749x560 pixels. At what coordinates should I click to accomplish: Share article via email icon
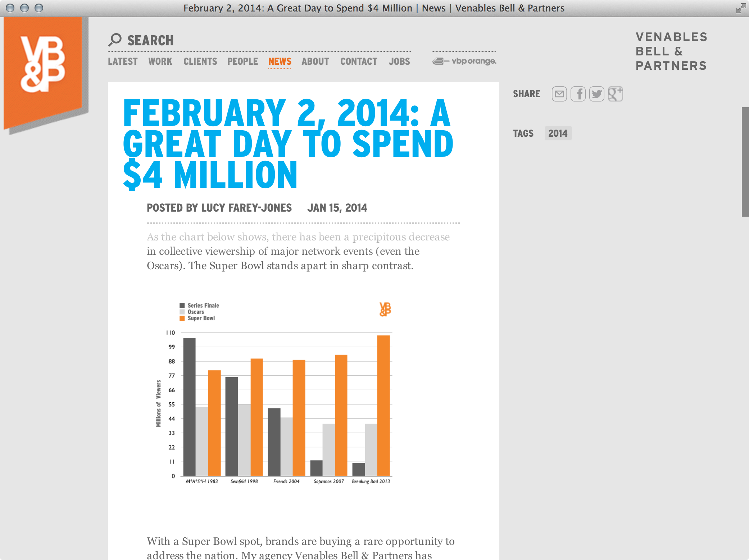tap(559, 94)
